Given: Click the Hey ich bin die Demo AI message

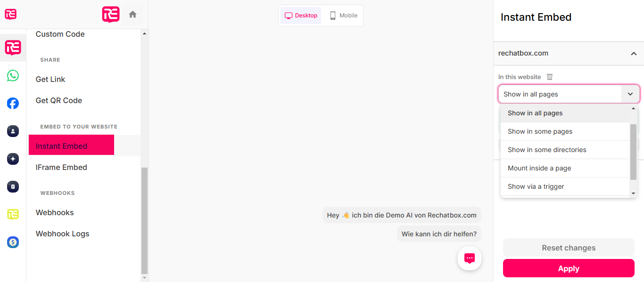Looking at the screenshot, I should (402, 215).
